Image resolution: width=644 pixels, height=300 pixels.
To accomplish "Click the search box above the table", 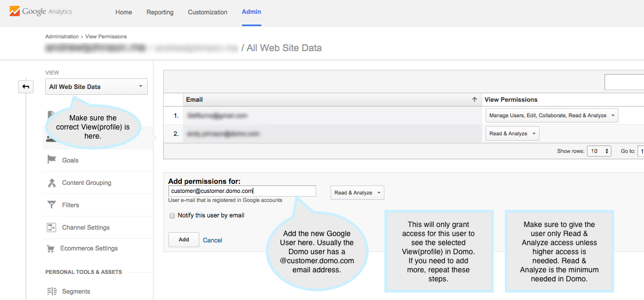I will point(624,82).
